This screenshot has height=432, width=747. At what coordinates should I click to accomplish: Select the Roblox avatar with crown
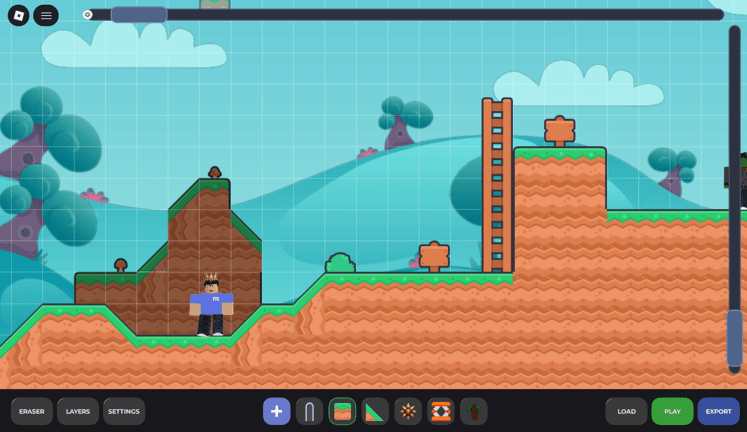[211, 304]
